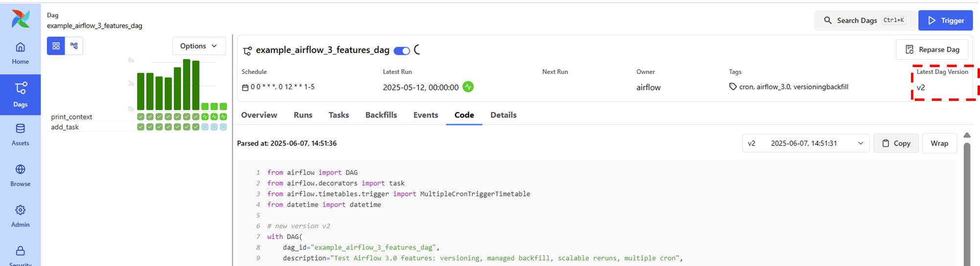The image size is (980, 266).
Task: Open the Tasks tab
Action: pos(339,115)
